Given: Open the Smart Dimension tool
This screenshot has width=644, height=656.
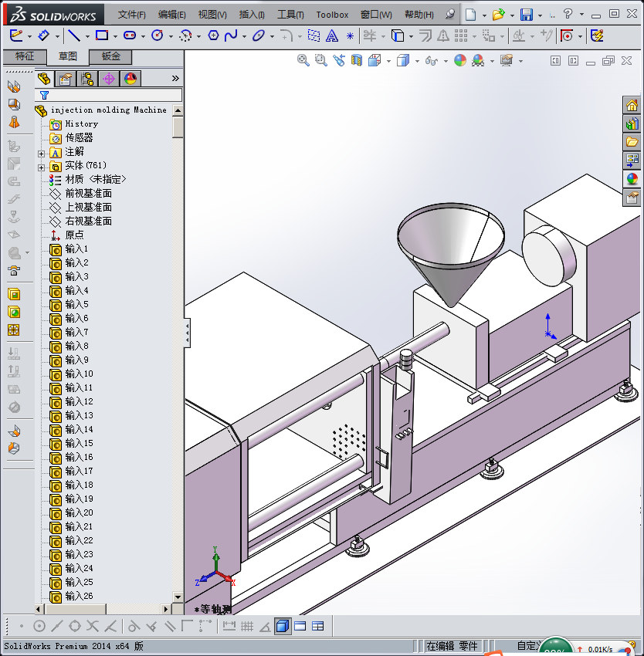Looking at the screenshot, I should 44,36.
